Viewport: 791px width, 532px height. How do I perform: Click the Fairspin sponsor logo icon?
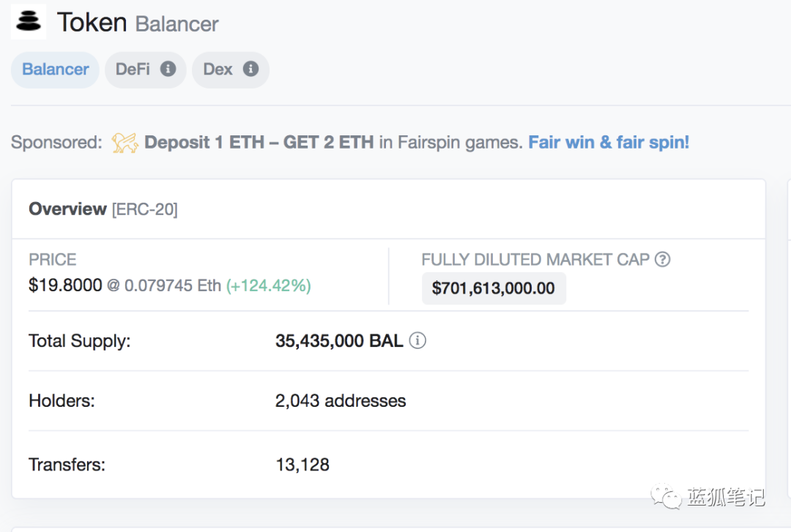125,143
